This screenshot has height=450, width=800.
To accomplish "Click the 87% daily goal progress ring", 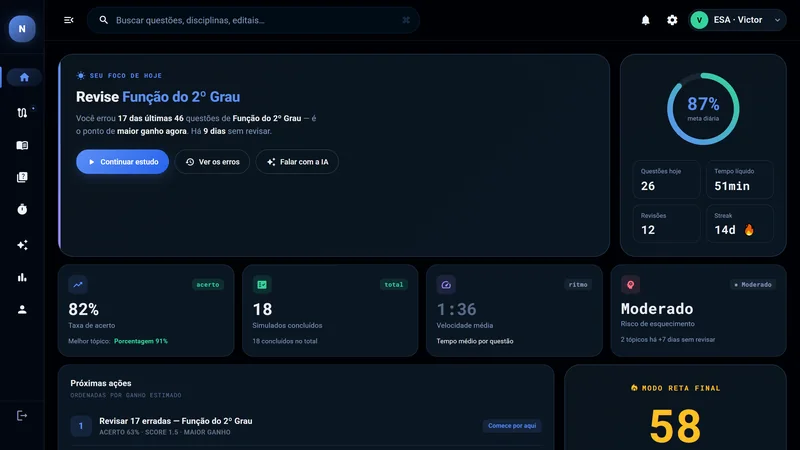I will pyautogui.click(x=703, y=109).
